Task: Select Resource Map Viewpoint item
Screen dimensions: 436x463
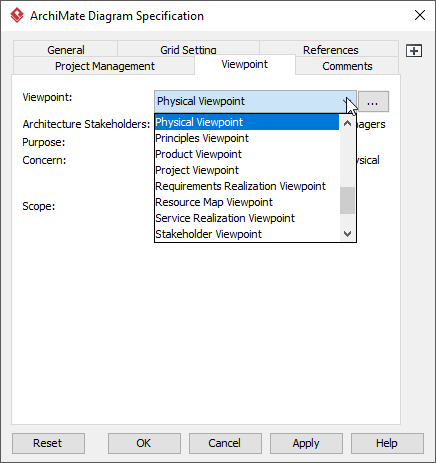Action: click(x=247, y=202)
